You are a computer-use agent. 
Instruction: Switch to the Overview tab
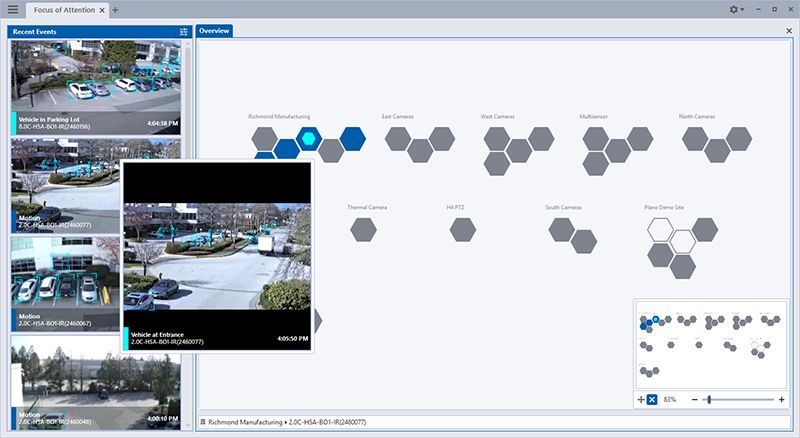[x=214, y=31]
